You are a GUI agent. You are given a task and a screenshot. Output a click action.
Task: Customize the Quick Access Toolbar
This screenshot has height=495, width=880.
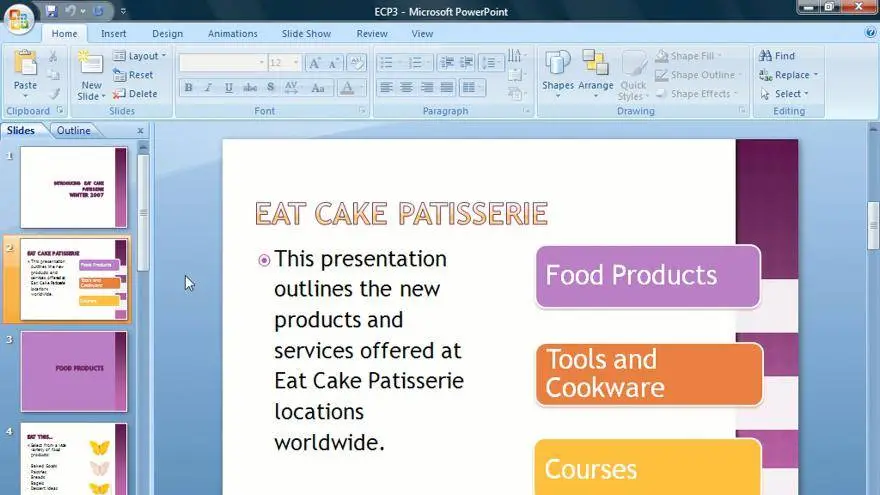click(123, 11)
